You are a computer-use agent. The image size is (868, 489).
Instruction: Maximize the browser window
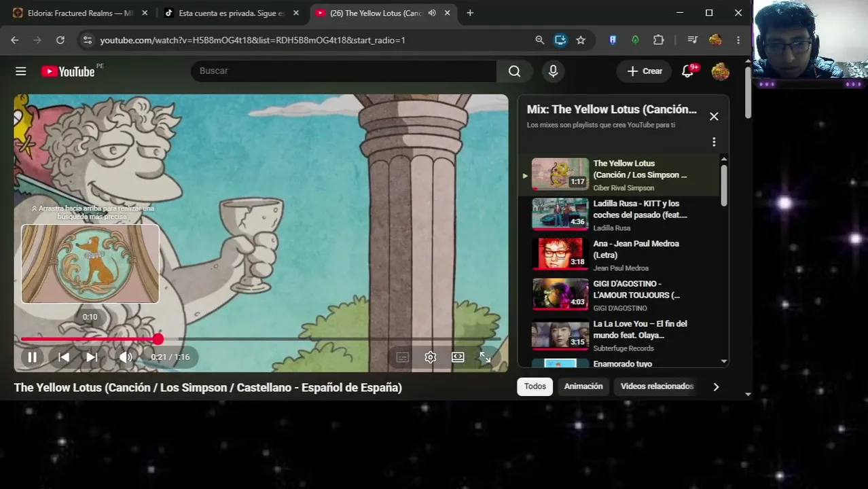tap(709, 13)
